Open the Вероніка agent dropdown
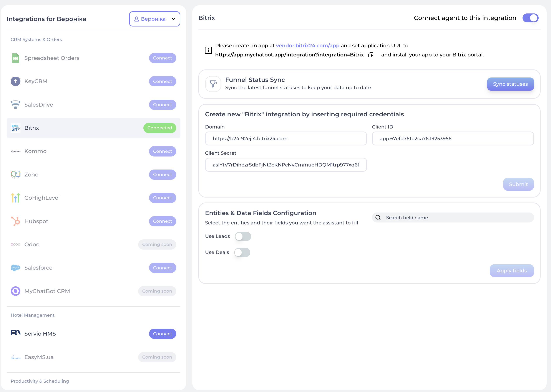Screen dimensions: 551x392 click(x=154, y=19)
